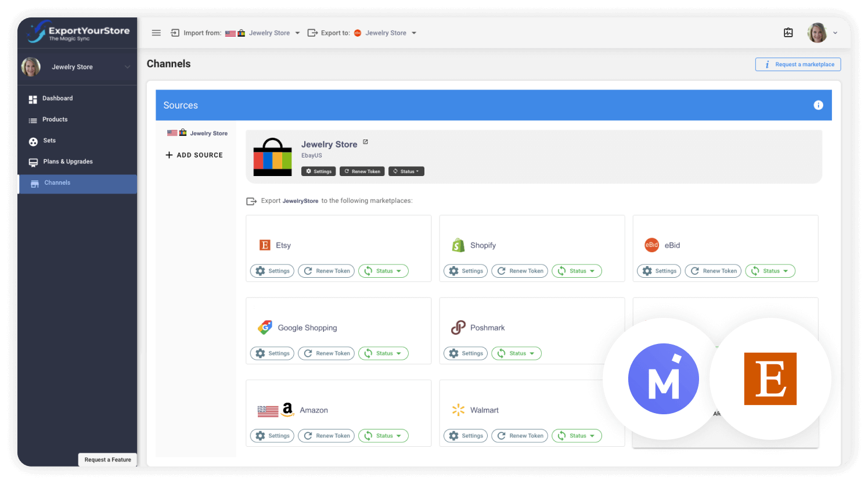
Task: Open the Import from Jewelry Store dropdown
Action: point(262,33)
